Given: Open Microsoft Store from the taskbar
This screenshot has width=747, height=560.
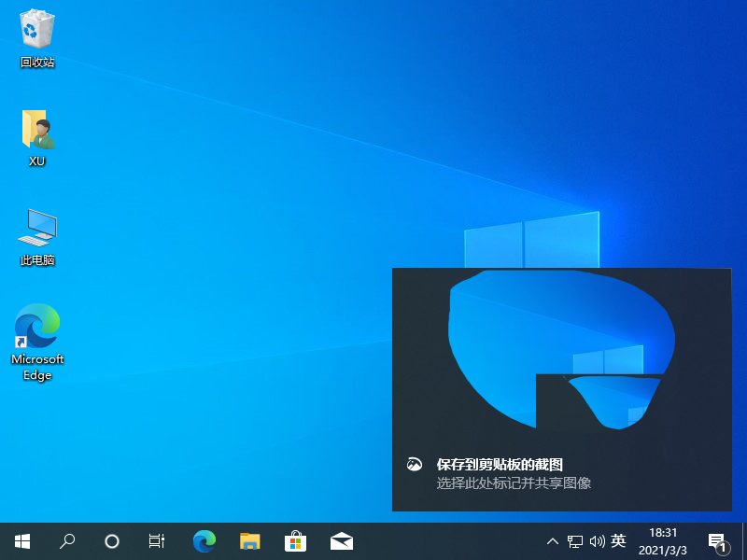Looking at the screenshot, I should (295, 540).
